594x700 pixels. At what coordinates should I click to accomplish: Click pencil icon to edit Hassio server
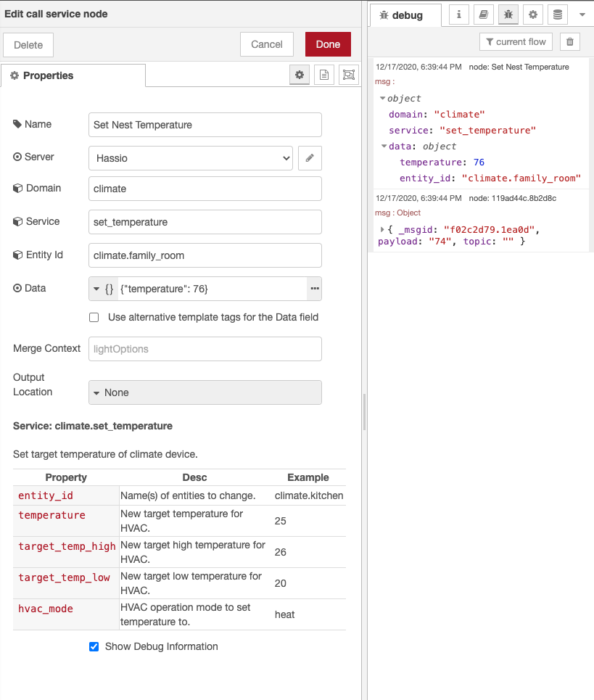point(310,157)
